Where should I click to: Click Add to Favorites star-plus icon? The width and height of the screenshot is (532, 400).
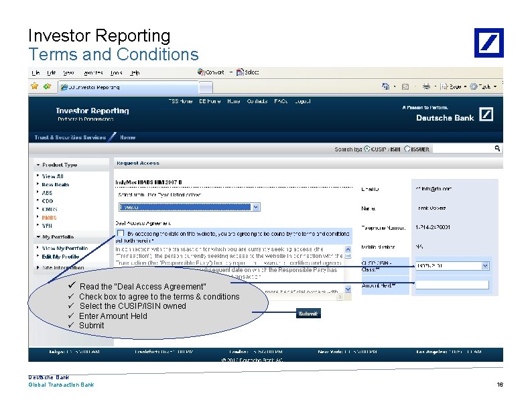47,86
